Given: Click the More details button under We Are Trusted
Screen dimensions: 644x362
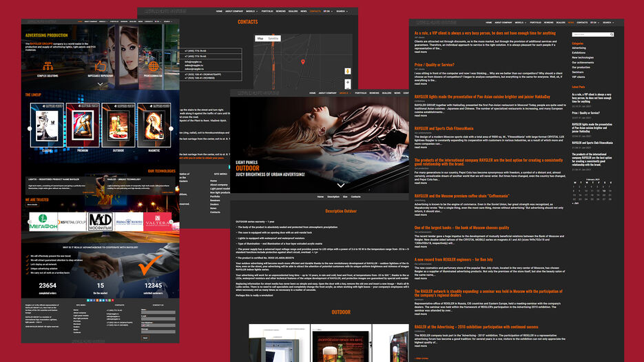Looking at the screenshot, I should [32, 205].
